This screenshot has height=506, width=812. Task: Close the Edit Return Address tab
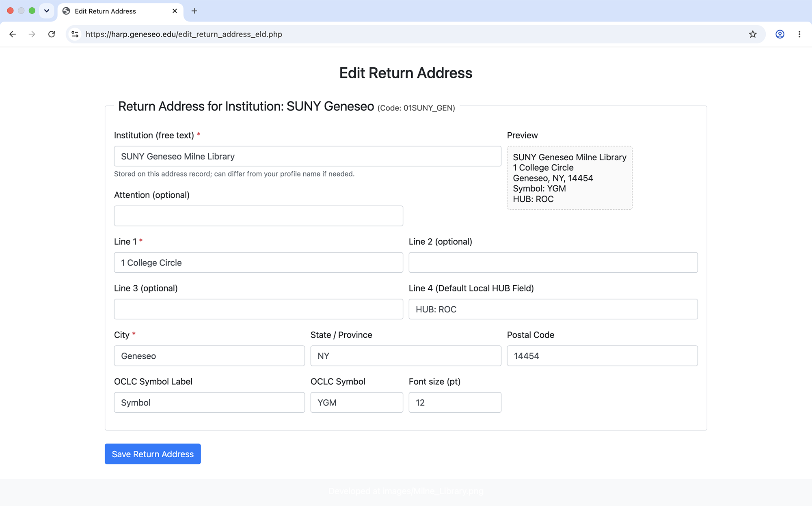click(x=175, y=11)
